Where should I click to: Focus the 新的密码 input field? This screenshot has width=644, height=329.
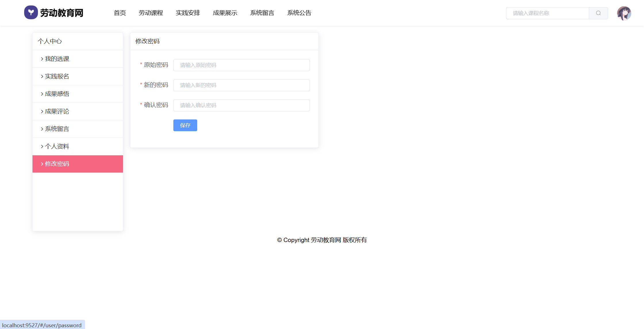tap(241, 85)
